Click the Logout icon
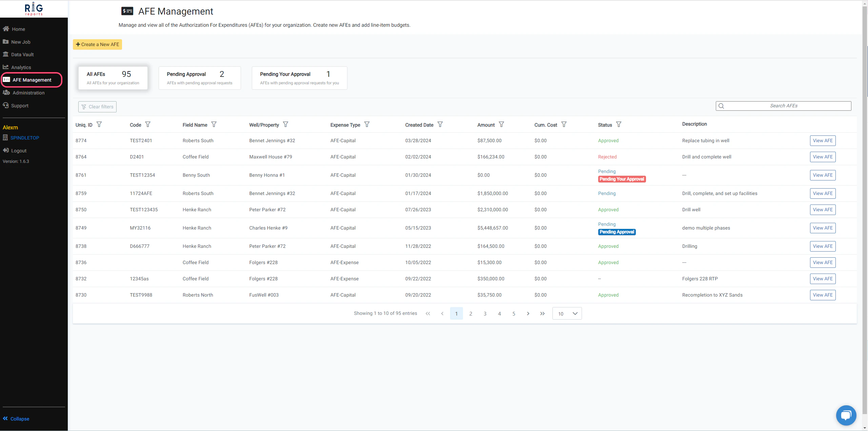868x431 pixels. click(x=6, y=150)
